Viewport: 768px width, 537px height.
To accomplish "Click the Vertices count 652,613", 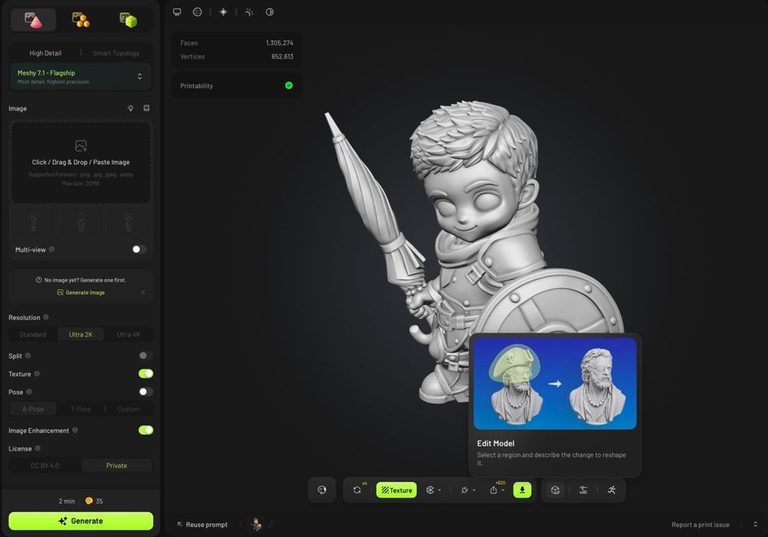I will [x=282, y=56].
